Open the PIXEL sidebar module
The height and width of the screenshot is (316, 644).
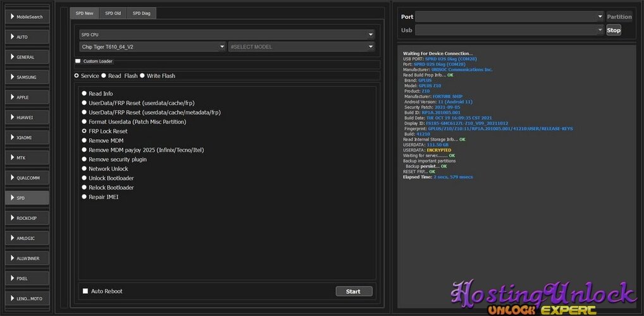[x=27, y=278]
